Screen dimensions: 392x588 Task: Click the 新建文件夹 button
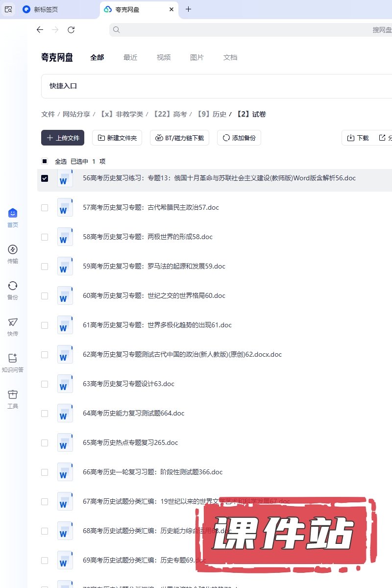pos(117,138)
